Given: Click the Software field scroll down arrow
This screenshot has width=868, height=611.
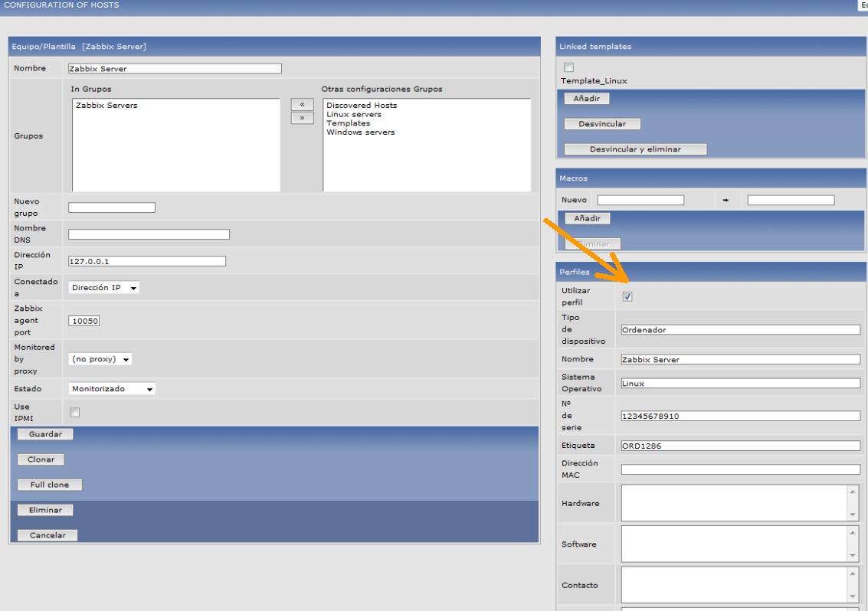Looking at the screenshot, I should (853, 556).
